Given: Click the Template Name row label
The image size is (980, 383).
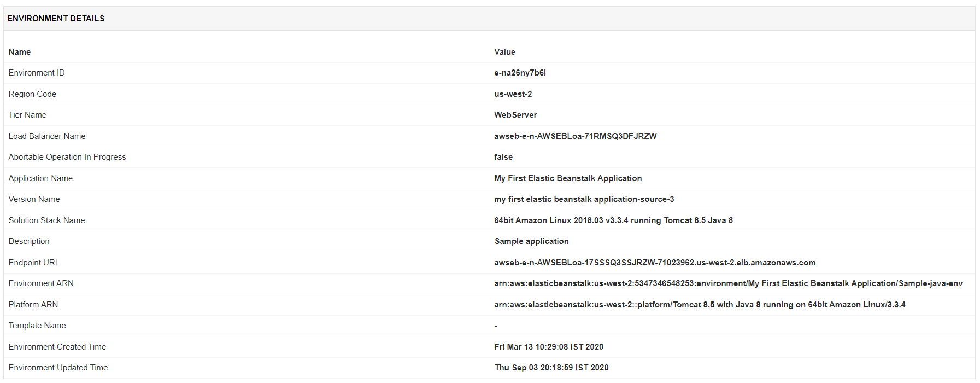Looking at the screenshot, I should pyautogui.click(x=37, y=326).
